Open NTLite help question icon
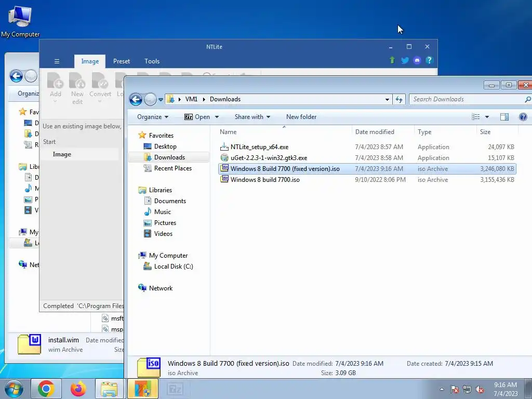Screen dimensions: 532x399 [x=429, y=60]
